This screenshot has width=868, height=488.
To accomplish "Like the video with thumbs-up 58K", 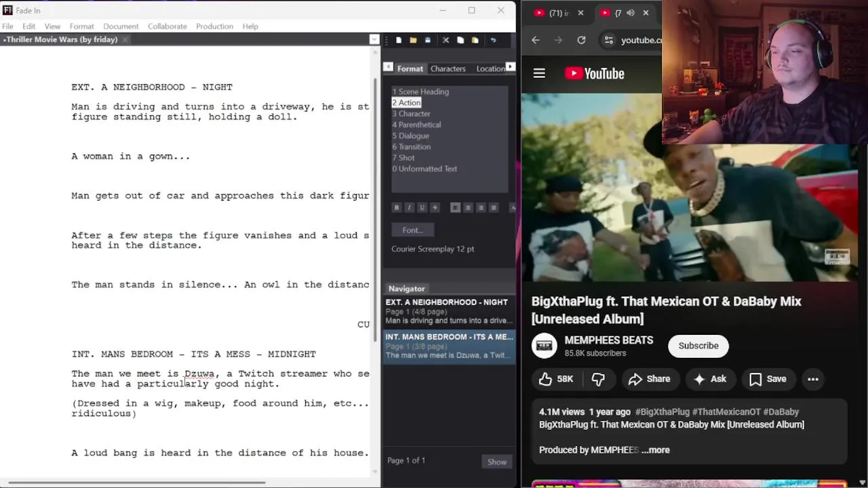I will [557, 380].
